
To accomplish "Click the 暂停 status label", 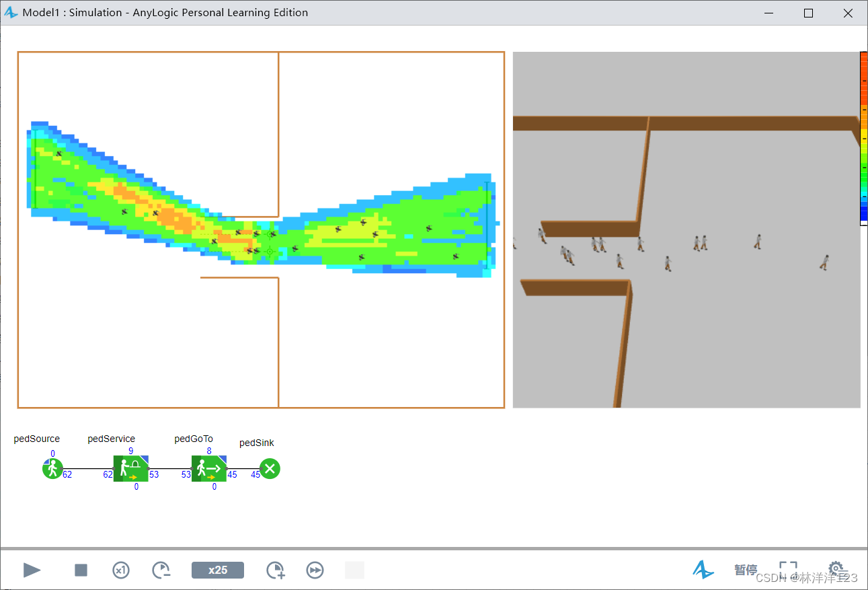I will click(746, 570).
